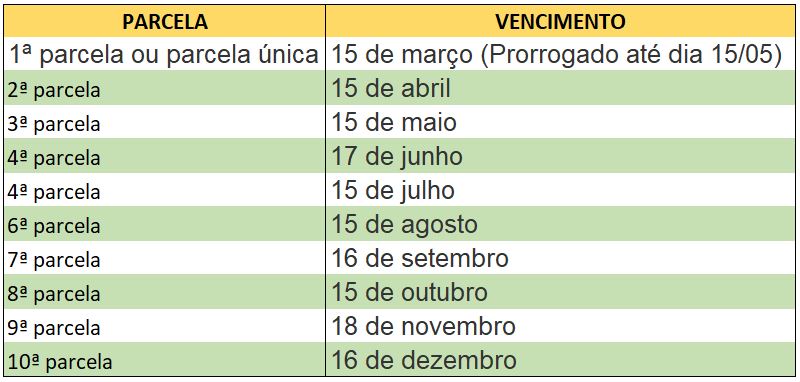Select the '9ª parcela' cell
800x382 pixels.
tap(165, 325)
